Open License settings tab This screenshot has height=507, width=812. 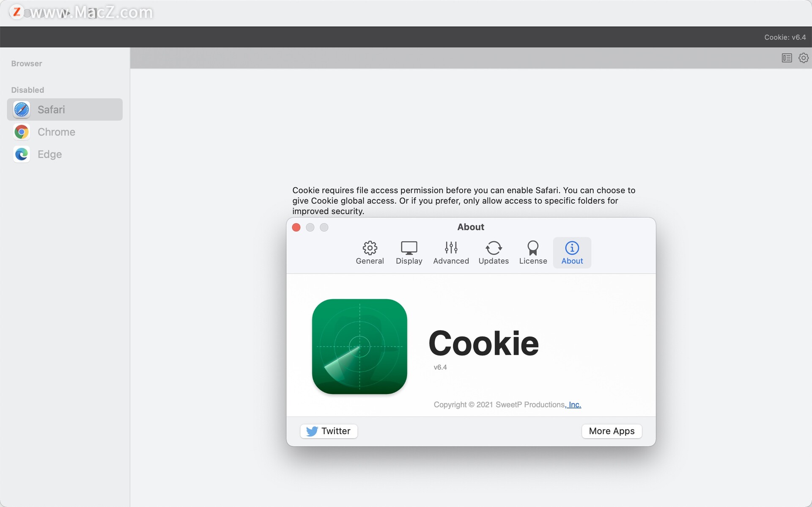point(532,252)
